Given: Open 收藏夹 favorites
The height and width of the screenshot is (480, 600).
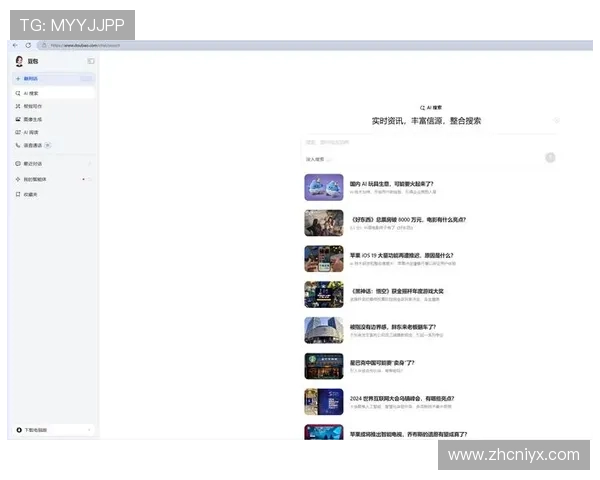Looking at the screenshot, I should coord(31,194).
